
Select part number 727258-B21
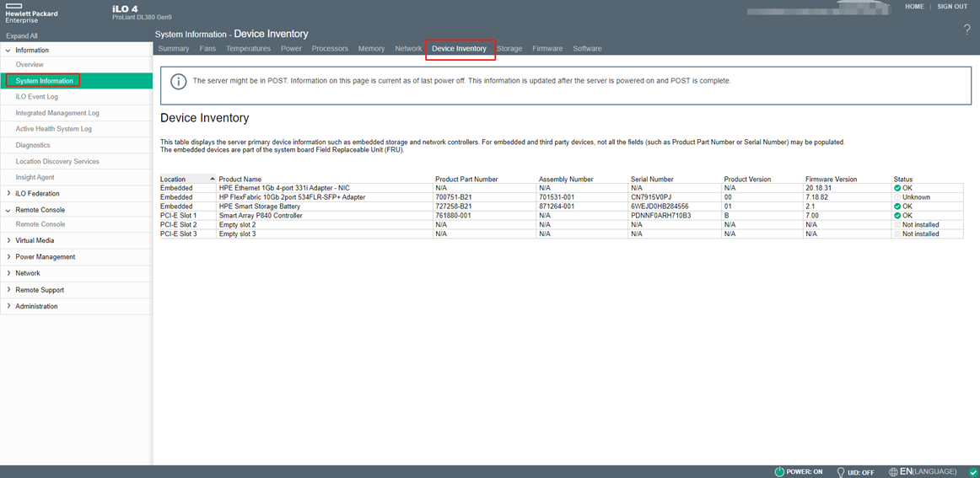click(x=453, y=207)
